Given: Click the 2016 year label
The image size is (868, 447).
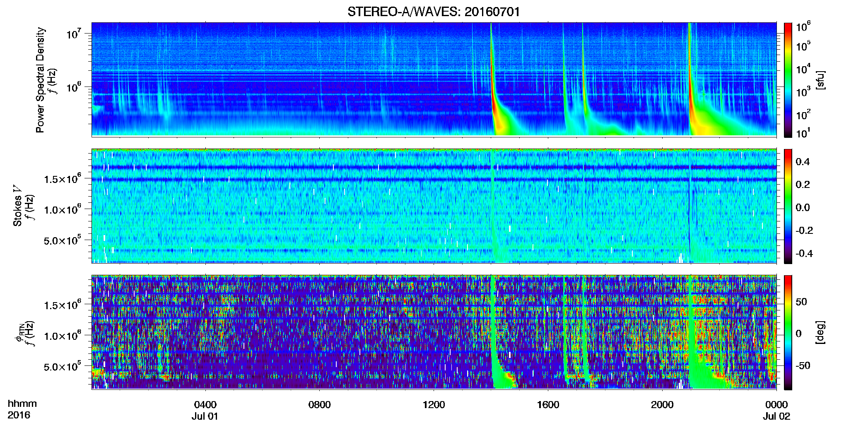Looking at the screenshot, I should (x=19, y=415).
